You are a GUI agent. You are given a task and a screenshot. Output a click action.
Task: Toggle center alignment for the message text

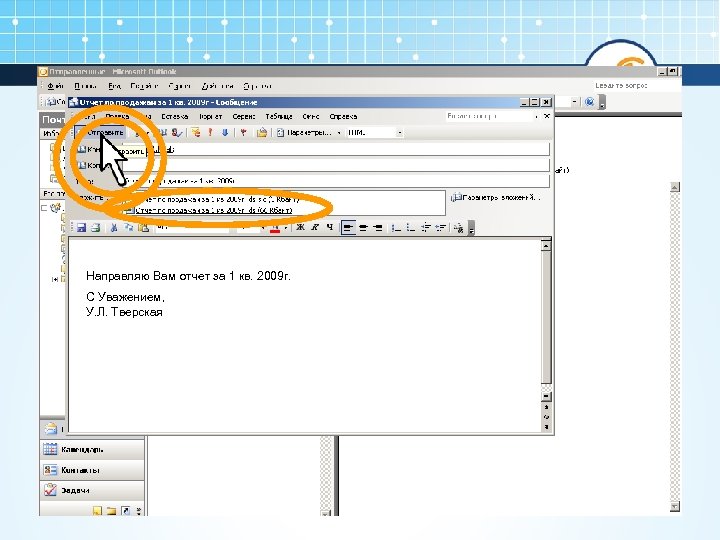coord(363,227)
